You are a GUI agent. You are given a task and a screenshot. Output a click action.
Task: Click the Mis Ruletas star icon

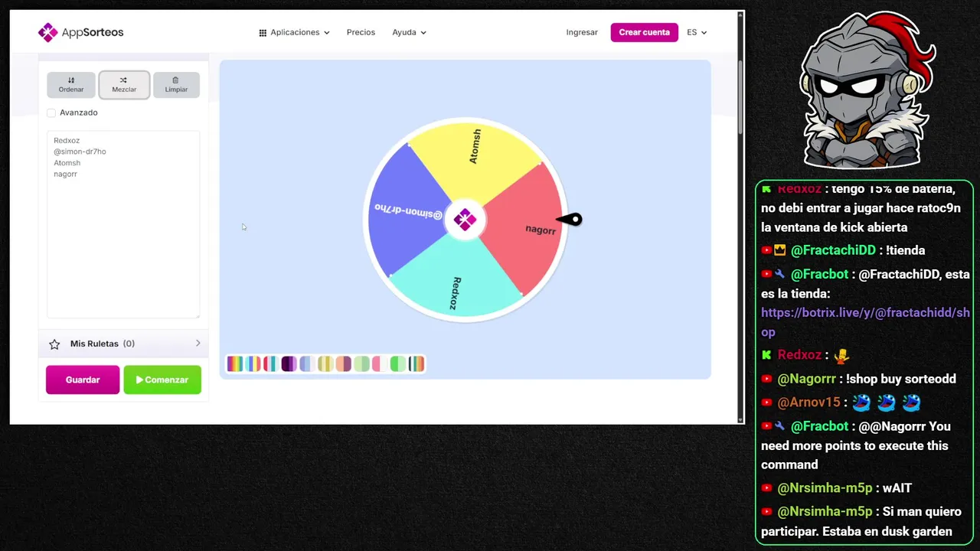[x=54, y=344]
